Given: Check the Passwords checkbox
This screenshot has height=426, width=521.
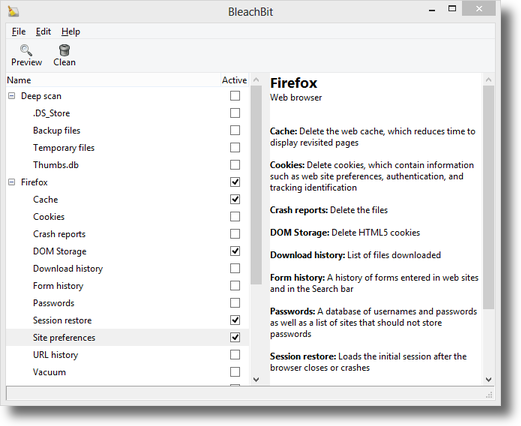Looking at the screenshot, I should pos(235,303).
